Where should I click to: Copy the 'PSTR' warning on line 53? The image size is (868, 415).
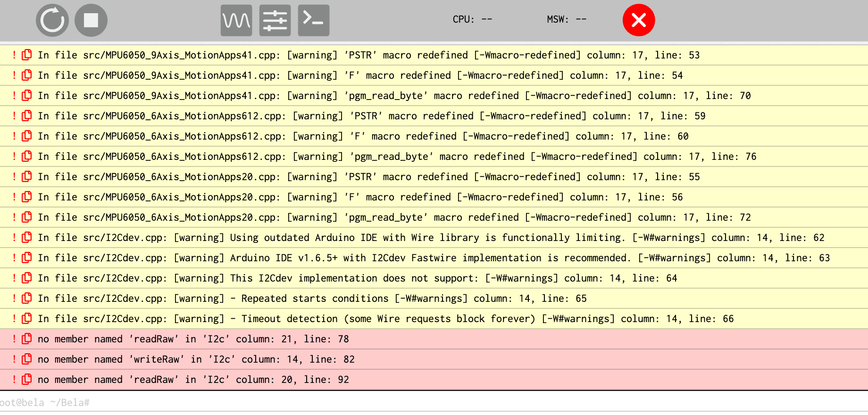pos(27,55)
